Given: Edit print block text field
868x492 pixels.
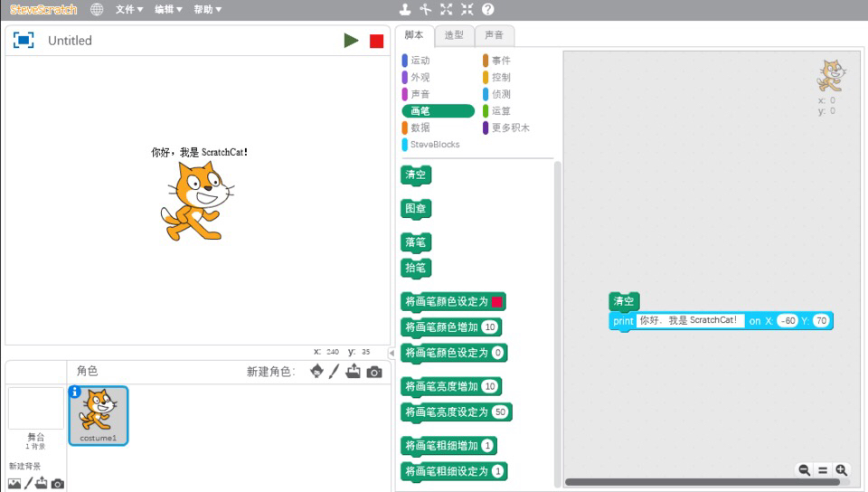Looking at the screenshot, I should [x=690, y=320].
